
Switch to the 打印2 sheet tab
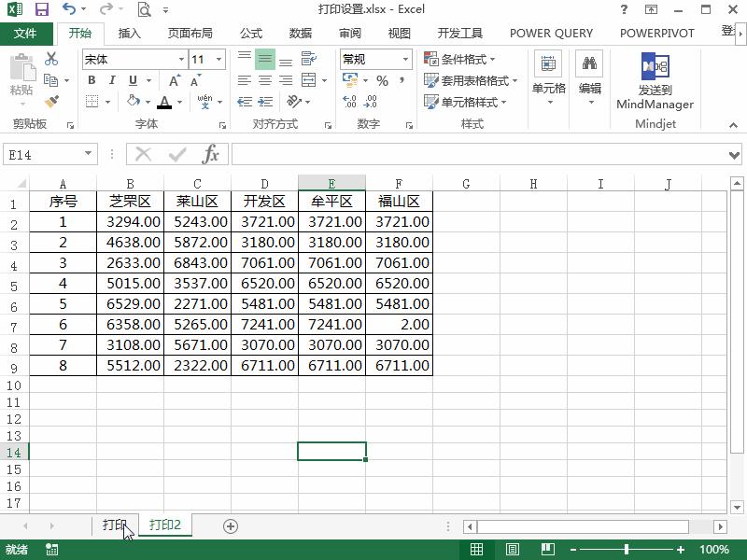click(165, 525)
